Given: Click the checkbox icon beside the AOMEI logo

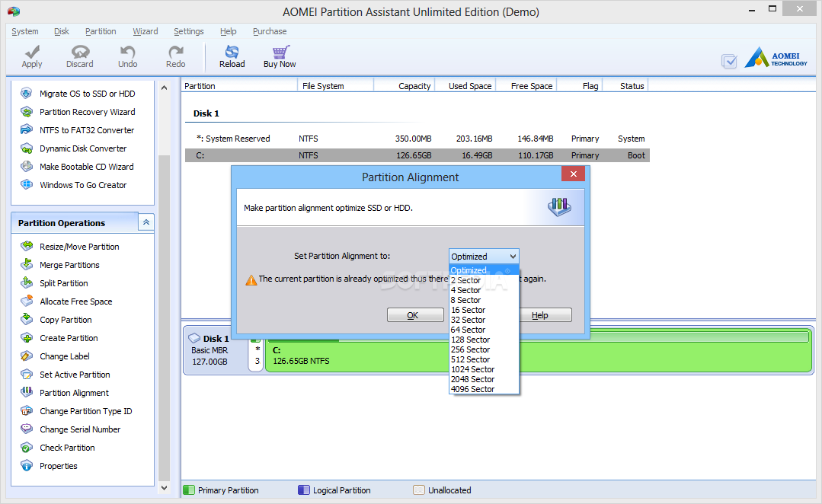Looking at the screenshot, I should [x=729, y=62].
